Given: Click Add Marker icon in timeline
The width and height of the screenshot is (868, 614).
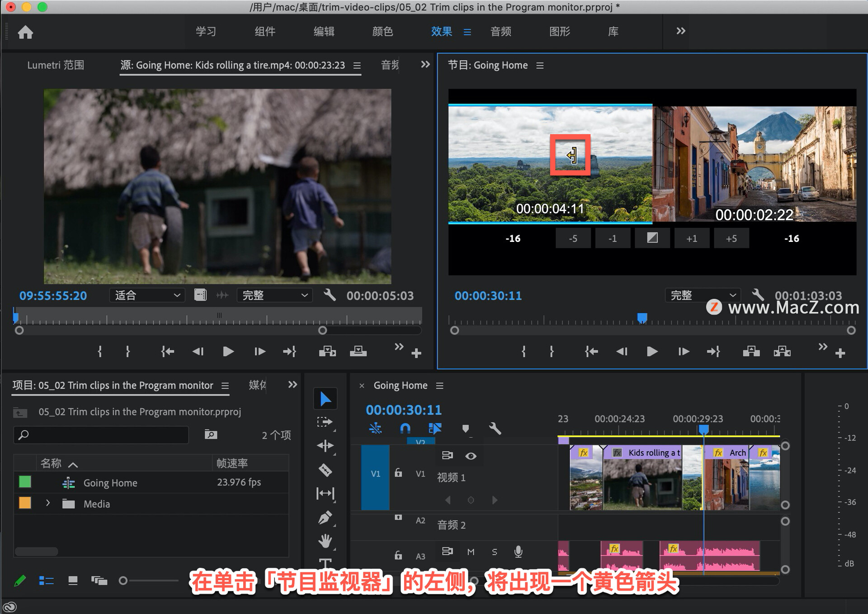Looking at the screenshot, I should (x=466, y=428).
